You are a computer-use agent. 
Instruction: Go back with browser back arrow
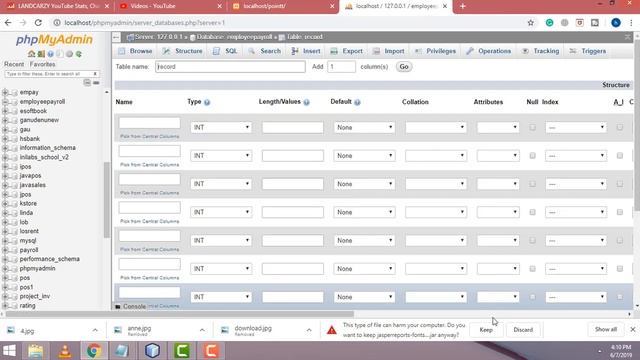tap(8, 23)
